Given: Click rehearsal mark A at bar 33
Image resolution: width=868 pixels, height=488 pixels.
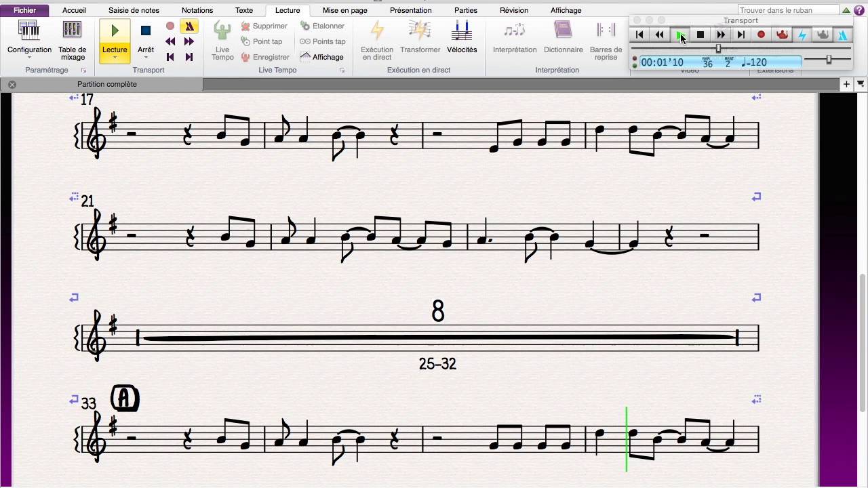Looking at the screenshot, I should click(125, 398).
